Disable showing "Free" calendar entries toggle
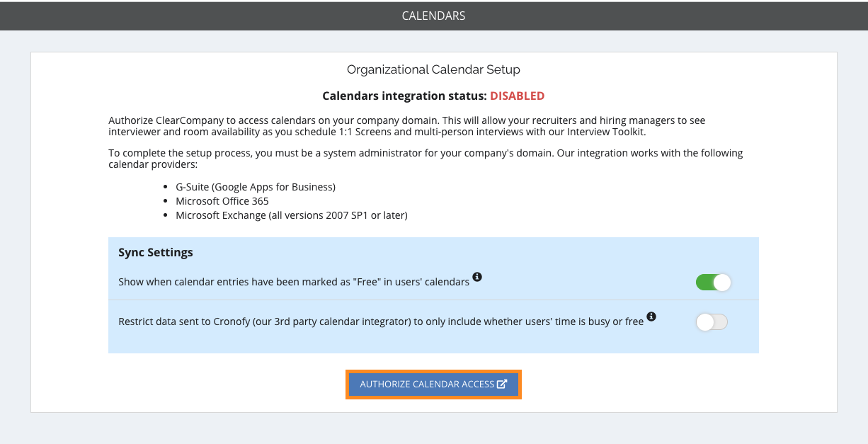This screenshot has height=444, width=868. click(x=712, y=283)
